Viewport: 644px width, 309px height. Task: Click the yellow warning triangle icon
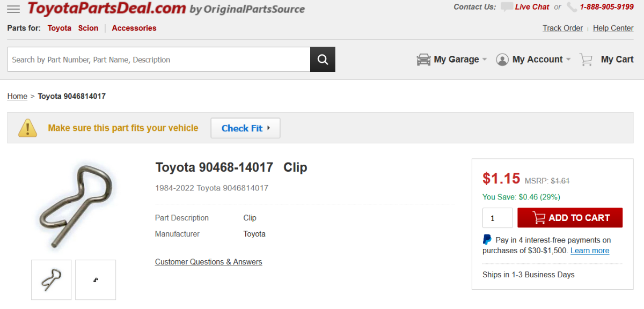(x=27, y=128)
